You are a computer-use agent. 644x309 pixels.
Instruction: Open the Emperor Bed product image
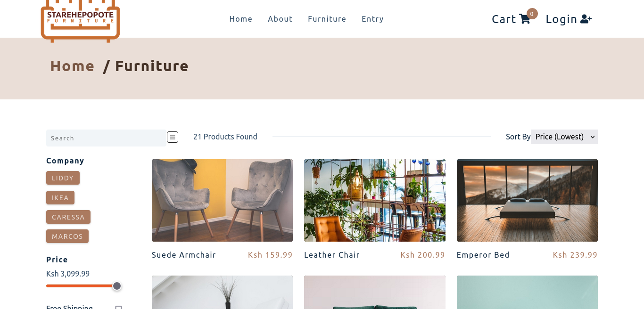point(527,200)
